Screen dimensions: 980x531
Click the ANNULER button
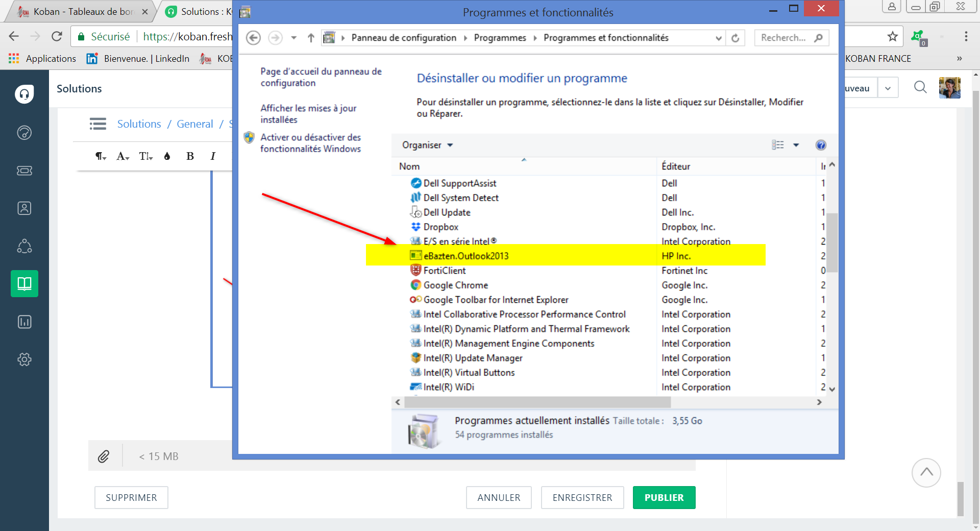[x=499, y=497]
